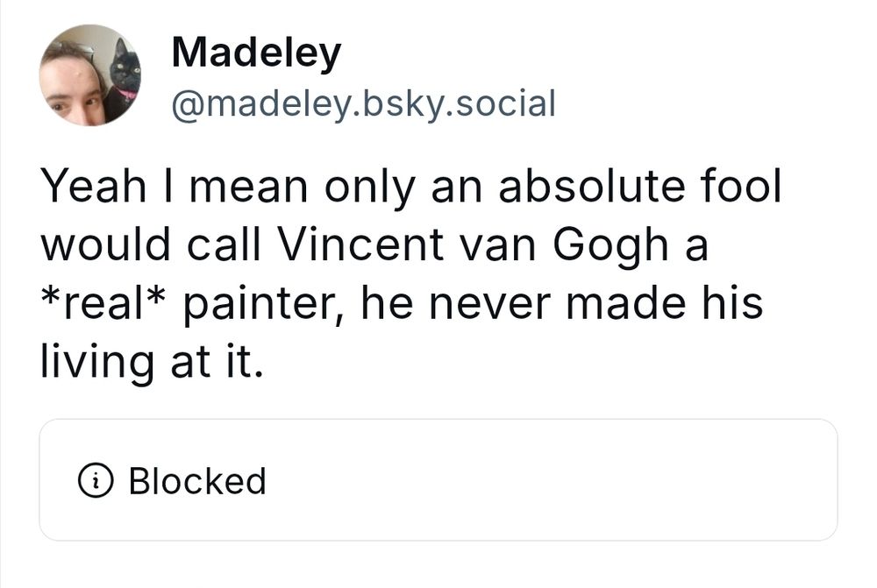This screenshot has width=877, height=588.
Task: Click the last line "living at it."
Action: pos(151,360)
